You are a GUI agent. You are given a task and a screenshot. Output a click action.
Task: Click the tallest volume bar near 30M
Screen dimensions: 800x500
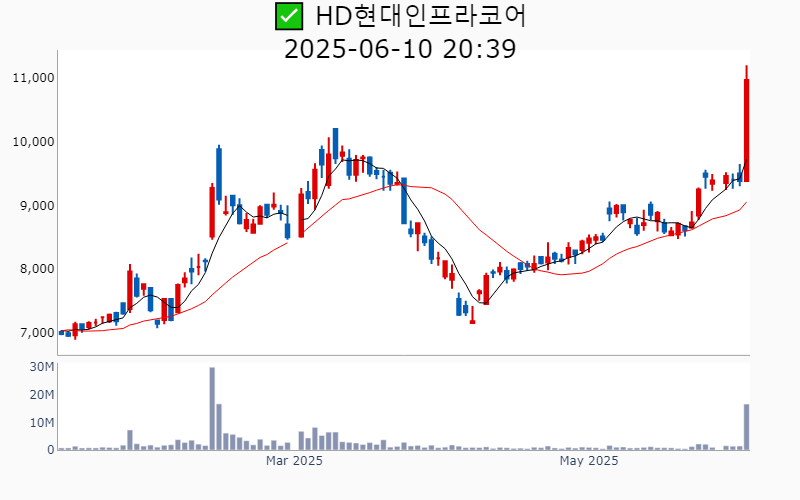pyautogui.click(x=212, y=409)
